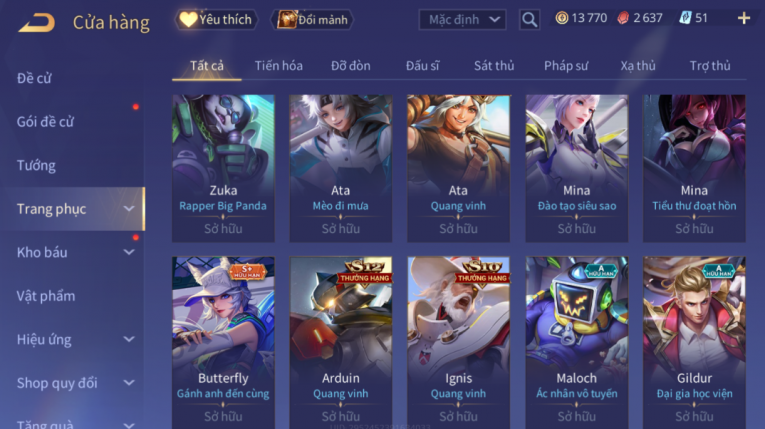
Task: Open Gói đề cử sidebar item
Action: click(x=45, y=122)
